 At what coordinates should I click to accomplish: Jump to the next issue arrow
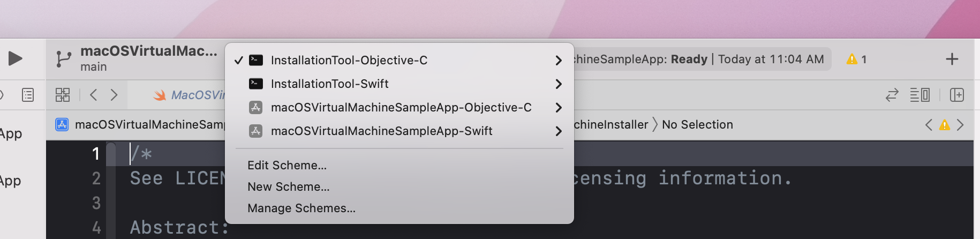[960, 125]
